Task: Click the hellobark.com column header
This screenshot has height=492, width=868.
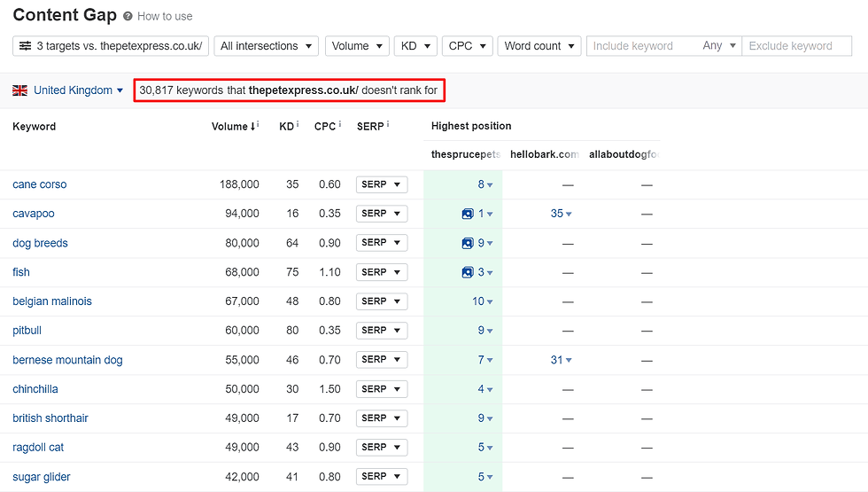Action: coord(544,154)
